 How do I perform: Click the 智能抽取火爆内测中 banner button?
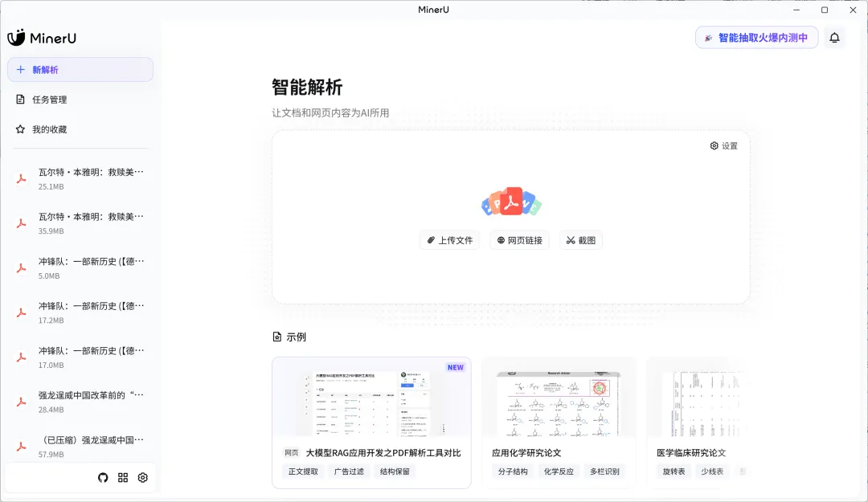point(757,38)
